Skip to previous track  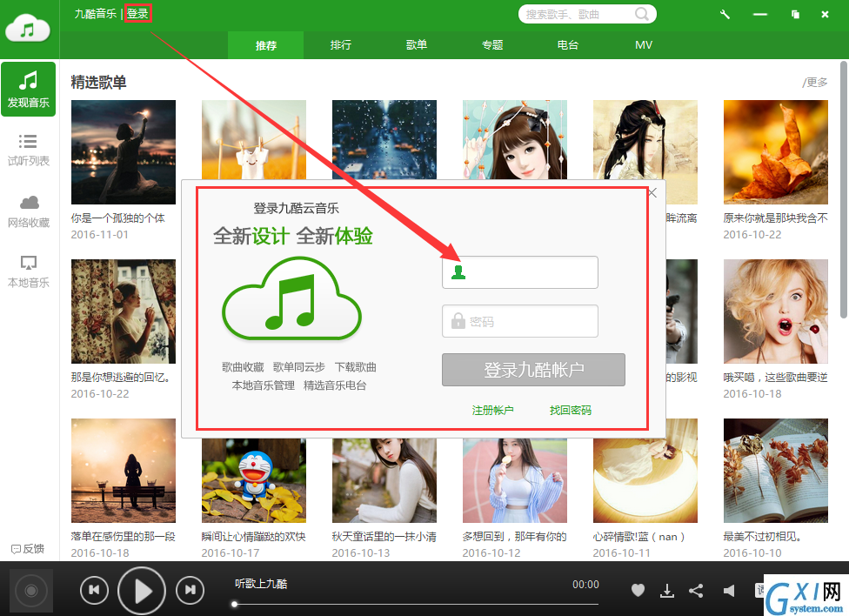click(94, 590)
